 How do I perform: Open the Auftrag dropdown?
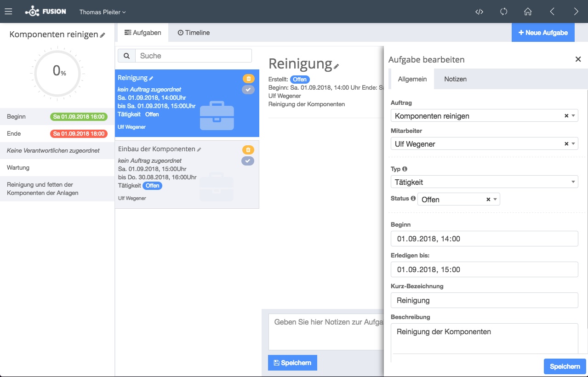(x=485, y=116)
